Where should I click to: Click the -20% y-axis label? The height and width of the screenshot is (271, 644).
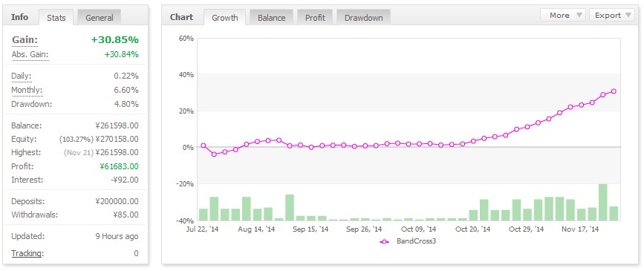(x=185, y=183)
